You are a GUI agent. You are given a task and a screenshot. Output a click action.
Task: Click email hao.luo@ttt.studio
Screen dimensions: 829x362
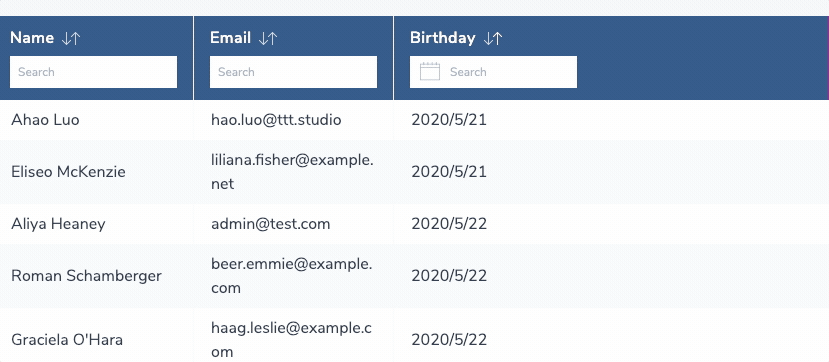click(276, 120)
